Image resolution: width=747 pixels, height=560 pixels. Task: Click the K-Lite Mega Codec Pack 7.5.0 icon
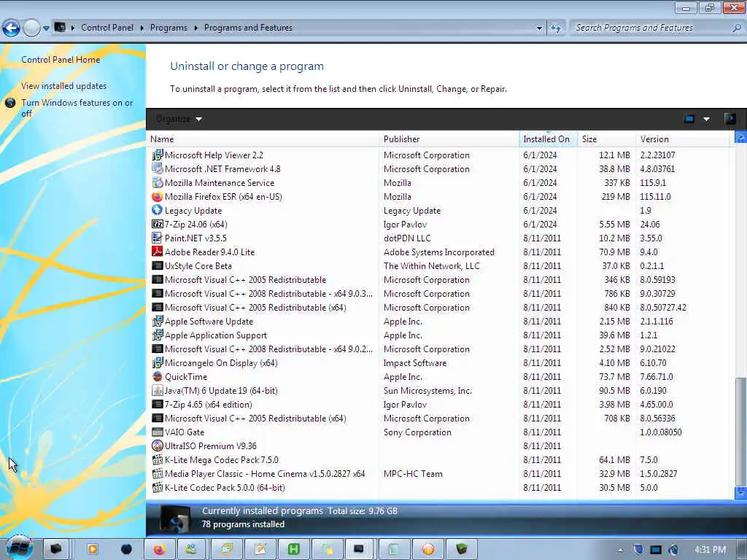click(x=158, y=460)
